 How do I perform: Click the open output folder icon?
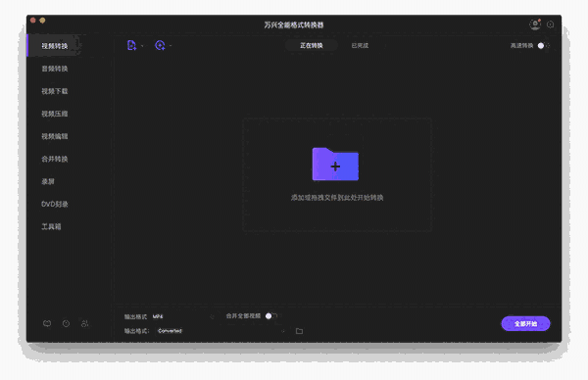pyautogui.click(x=299, y=331)
